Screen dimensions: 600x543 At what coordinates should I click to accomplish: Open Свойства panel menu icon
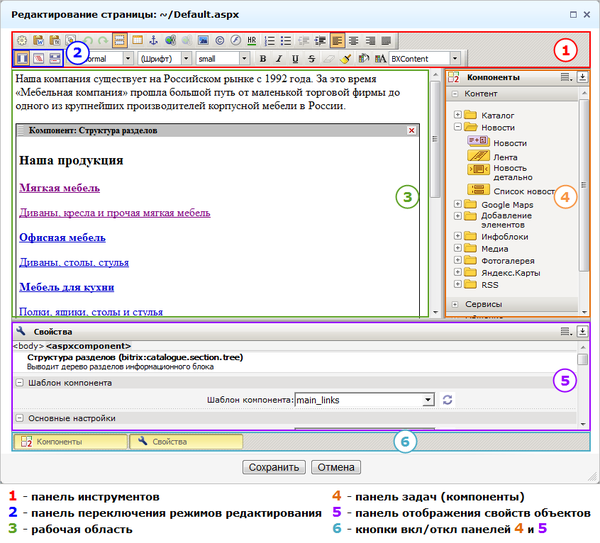tap(566, 331)
